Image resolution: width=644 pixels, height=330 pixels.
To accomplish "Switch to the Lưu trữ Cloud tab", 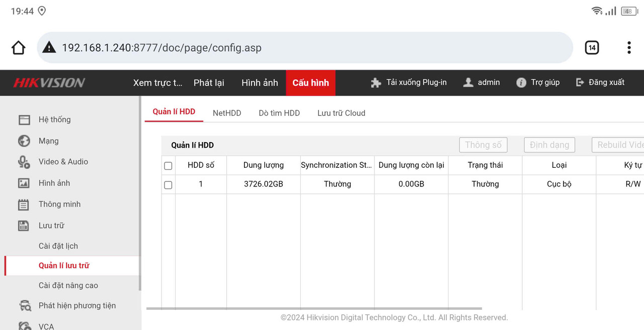I will point(341,113).
